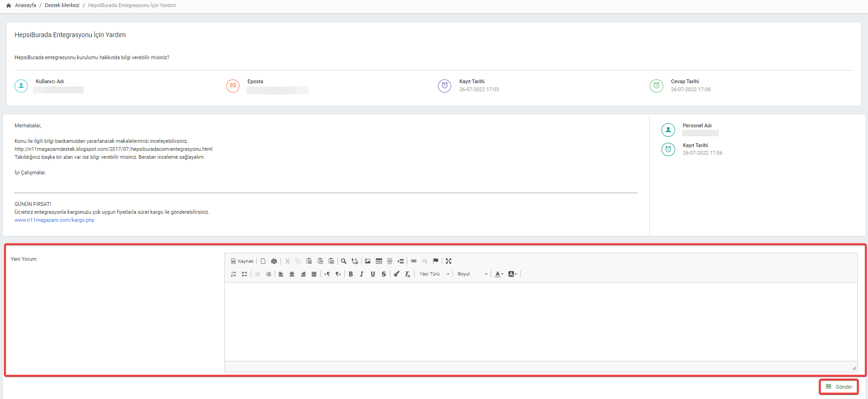The width and height of the screenshot is (868, 399).
Task: Click the Eposta envelope icon
Action: (x=233, y=86)
